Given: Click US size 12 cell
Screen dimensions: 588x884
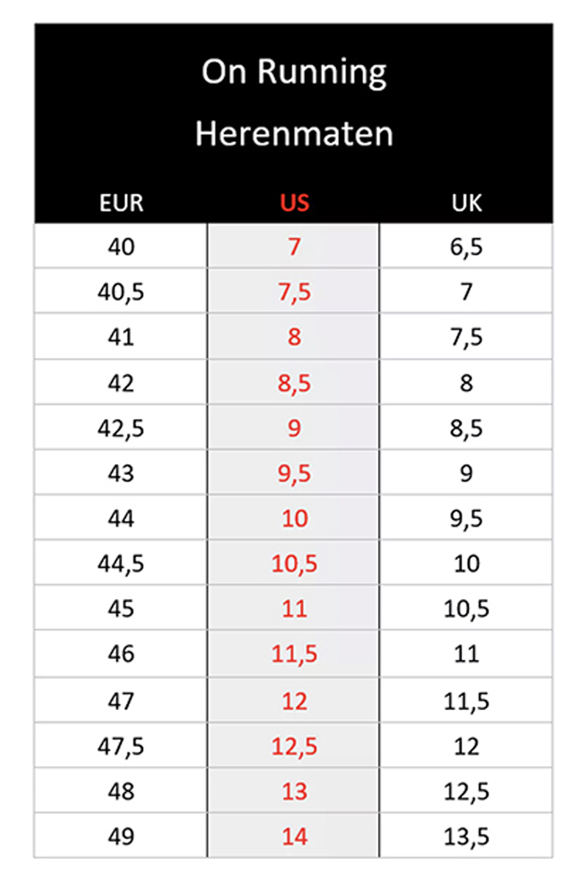Looking at the screenshot, I should pos(294,699).
